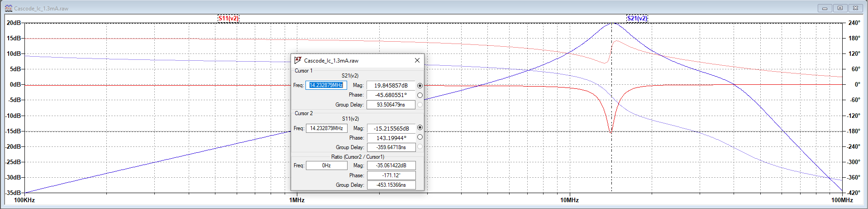The height and width of the screenshot is (209, 868).
Task: Click the 100MHz frequency axis label
Action: (x=842, y=200)
